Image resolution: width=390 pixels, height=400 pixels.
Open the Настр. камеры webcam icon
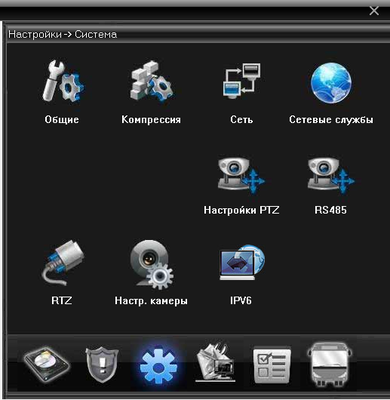click(x=151, y=264)
